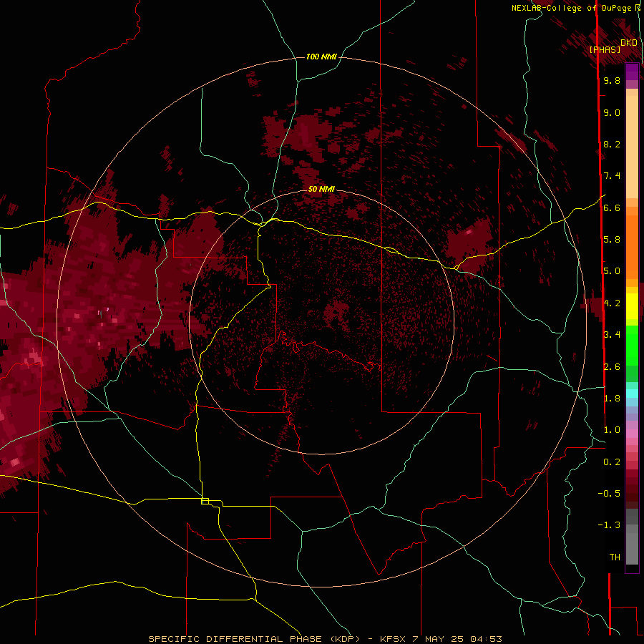This screenshot has height=644, width=644.
Task: Click the -1.3 value on the color scale
Action: click(609, 525)
